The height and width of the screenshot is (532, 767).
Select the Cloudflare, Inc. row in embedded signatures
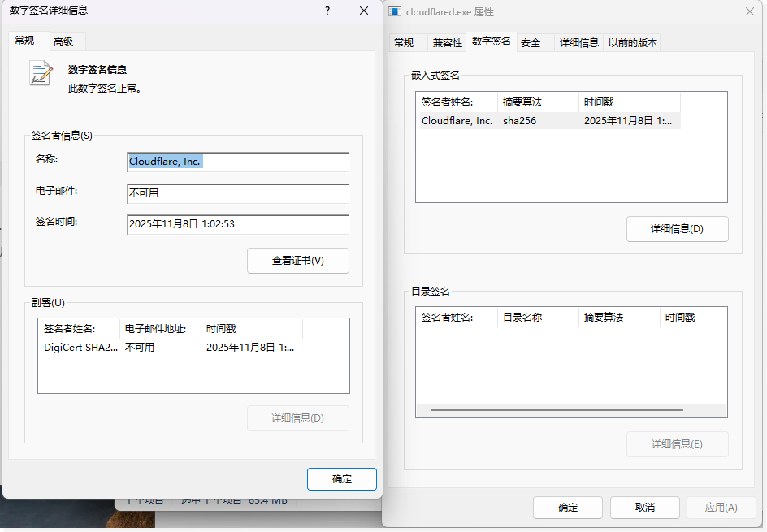tap(549, 121)
